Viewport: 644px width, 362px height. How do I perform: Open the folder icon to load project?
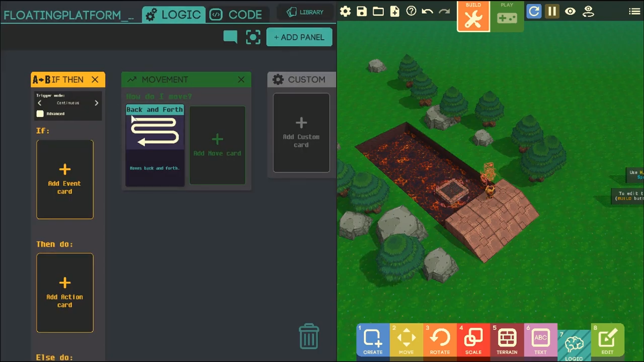pyautogui.click(x=378, y=11)
